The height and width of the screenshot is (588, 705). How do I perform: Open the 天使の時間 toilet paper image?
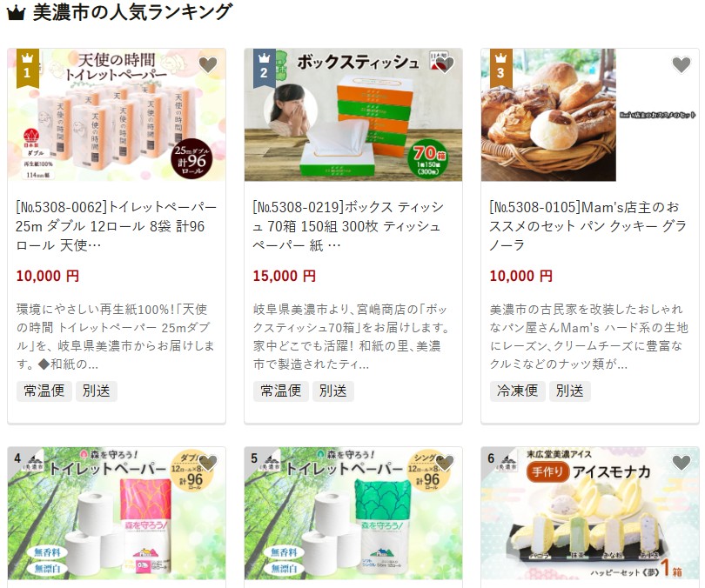117,115
